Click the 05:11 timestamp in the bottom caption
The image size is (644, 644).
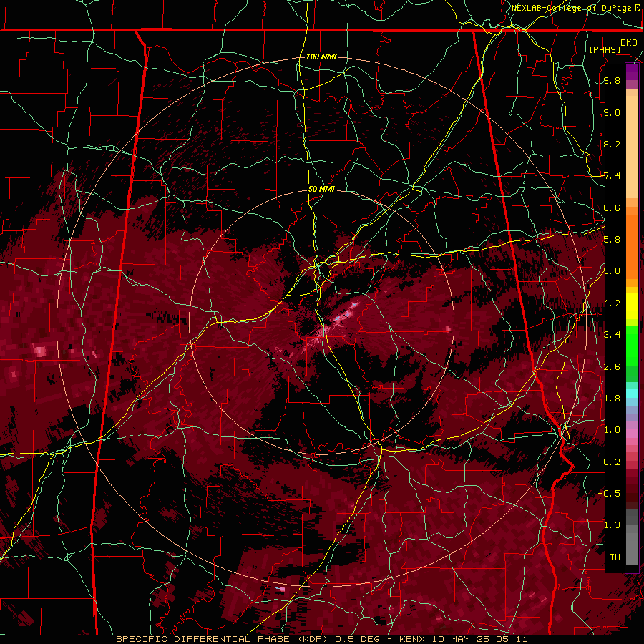click(x=511, y=639)
